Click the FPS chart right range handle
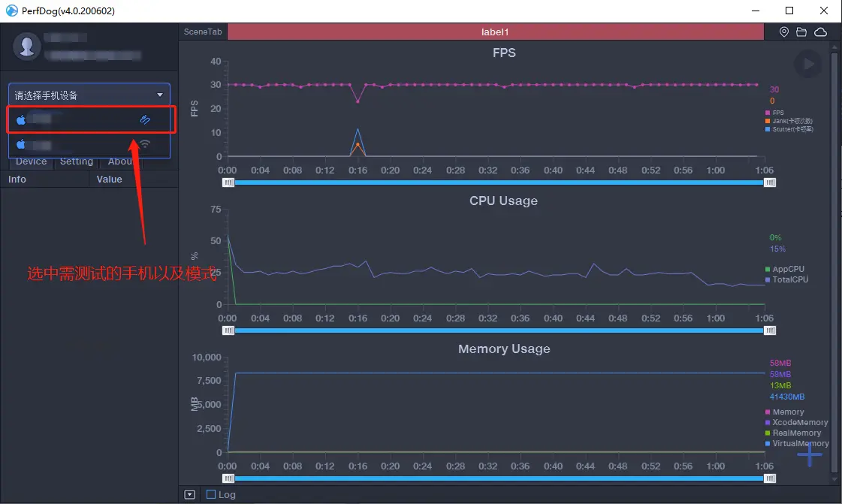This screenshot has height=504, width=842. (x=769, y=183)
